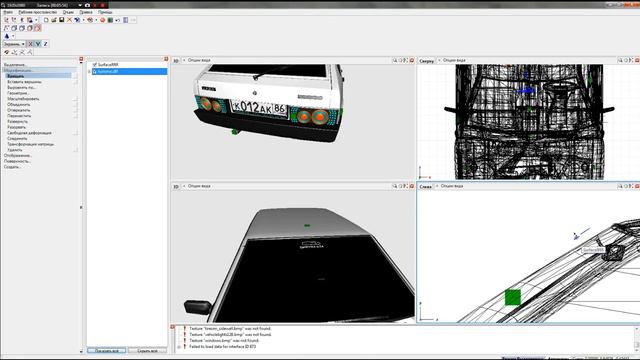Click the Показать все button
The image size is (640, 360).
click(x=107, y=351)
